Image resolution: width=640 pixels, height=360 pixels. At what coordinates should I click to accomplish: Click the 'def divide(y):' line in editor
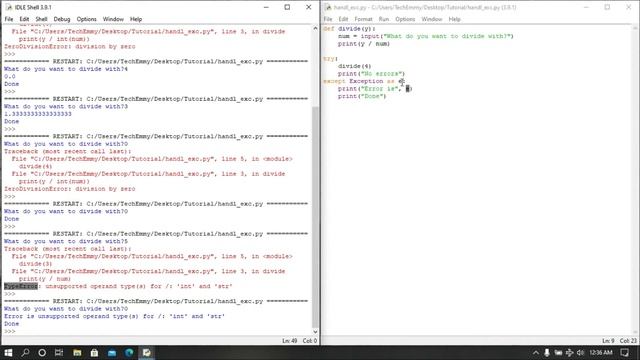[349, 29]
